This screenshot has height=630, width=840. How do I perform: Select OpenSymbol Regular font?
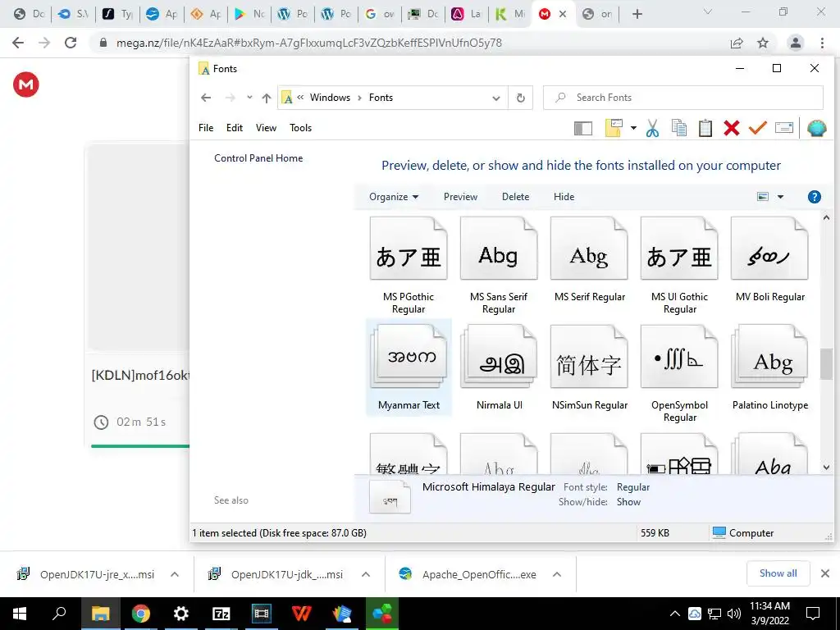[x=679, y=374]
